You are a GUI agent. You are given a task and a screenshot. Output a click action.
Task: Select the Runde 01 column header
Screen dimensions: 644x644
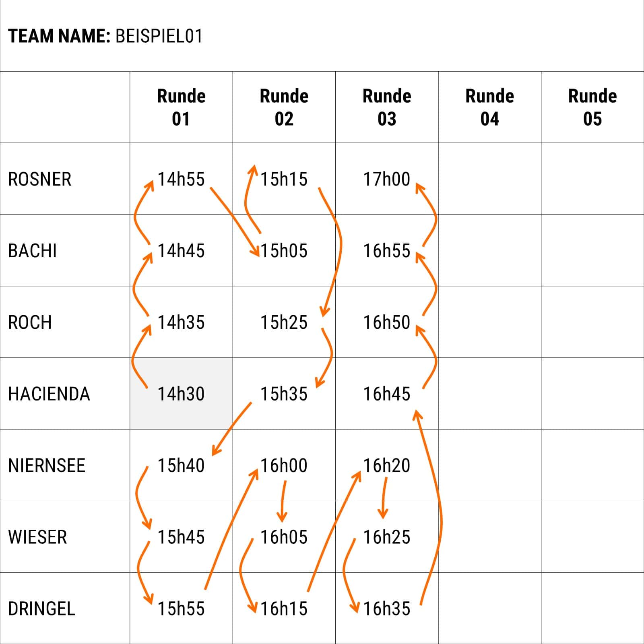(181, 107)
